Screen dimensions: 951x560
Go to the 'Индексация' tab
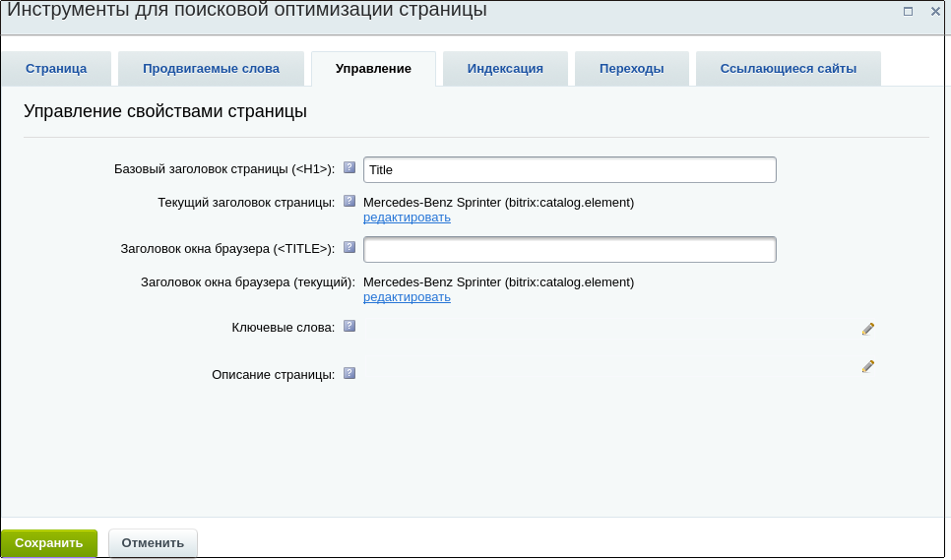[x=505, y=69]
